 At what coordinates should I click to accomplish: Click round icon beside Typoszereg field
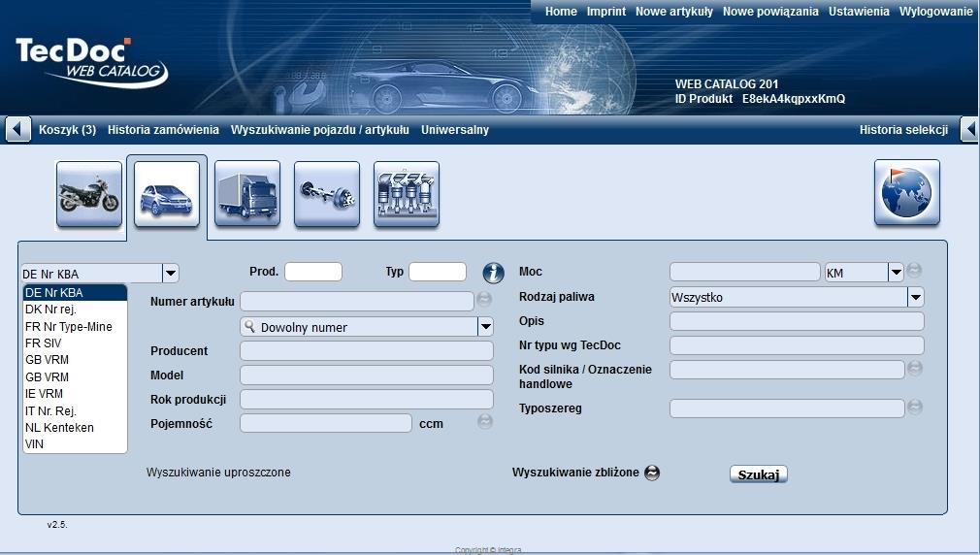point(914,407)
